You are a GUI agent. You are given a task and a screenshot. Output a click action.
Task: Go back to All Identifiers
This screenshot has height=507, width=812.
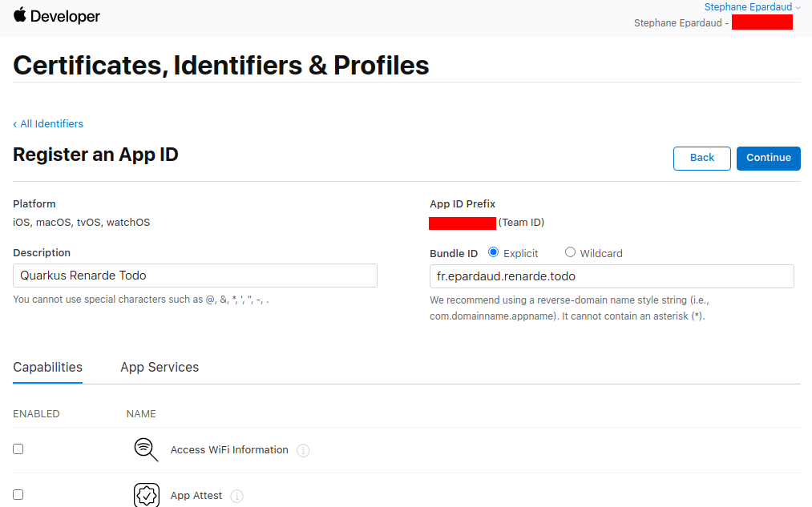point(48,124)
